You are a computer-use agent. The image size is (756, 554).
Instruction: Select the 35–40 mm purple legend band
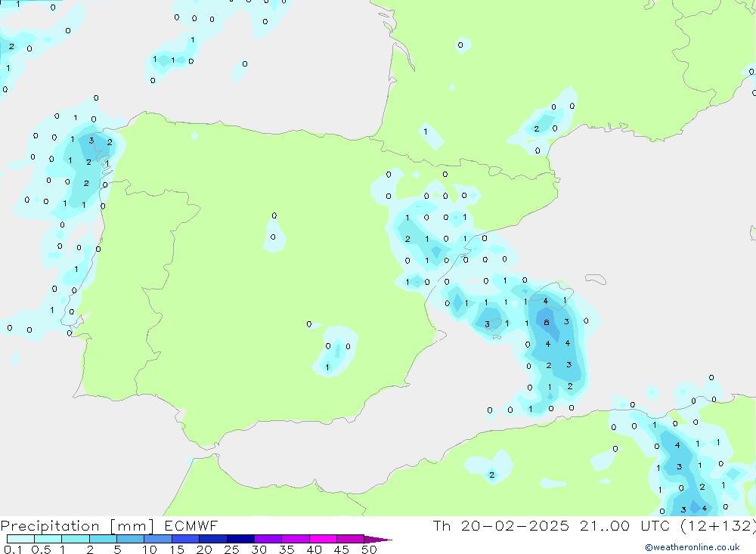(x=296, y=539)
